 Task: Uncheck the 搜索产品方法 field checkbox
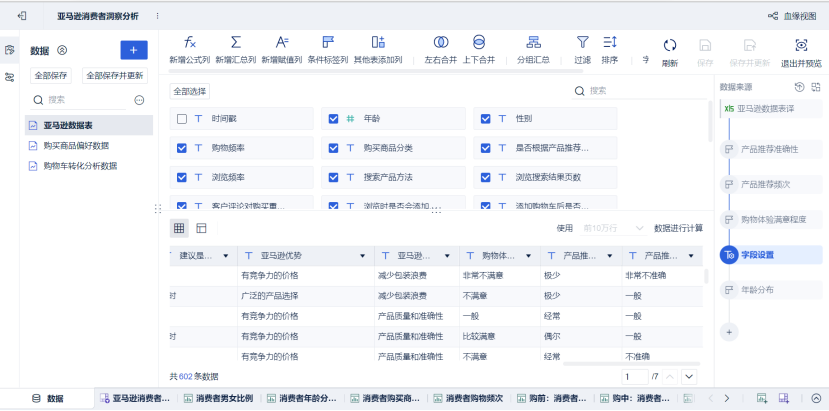(333, 178)
